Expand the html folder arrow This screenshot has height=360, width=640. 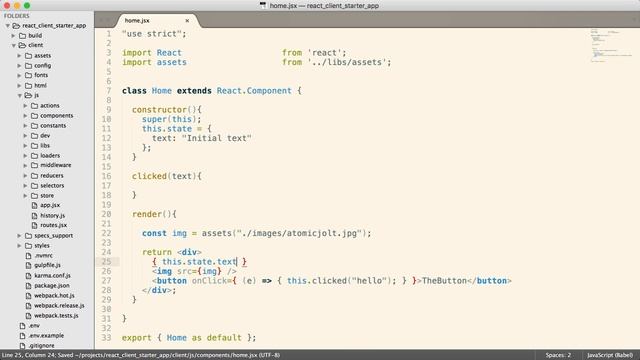pyautogui.click(x=19, y=85)
